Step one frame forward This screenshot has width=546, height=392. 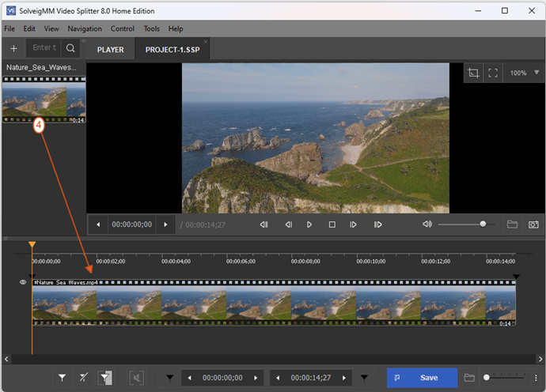click(x=353, y=224)
